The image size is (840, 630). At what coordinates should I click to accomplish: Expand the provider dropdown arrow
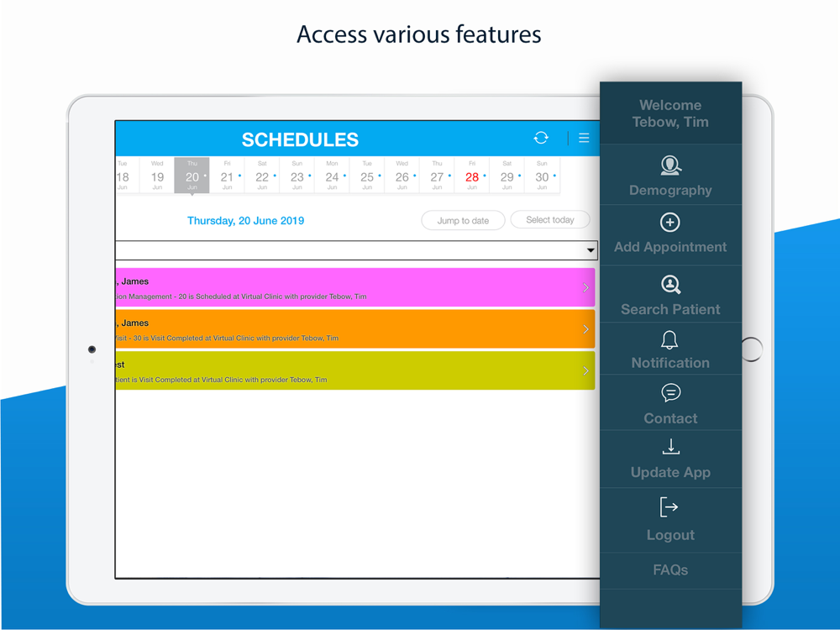pyautogui.click(x=591, y=250)
